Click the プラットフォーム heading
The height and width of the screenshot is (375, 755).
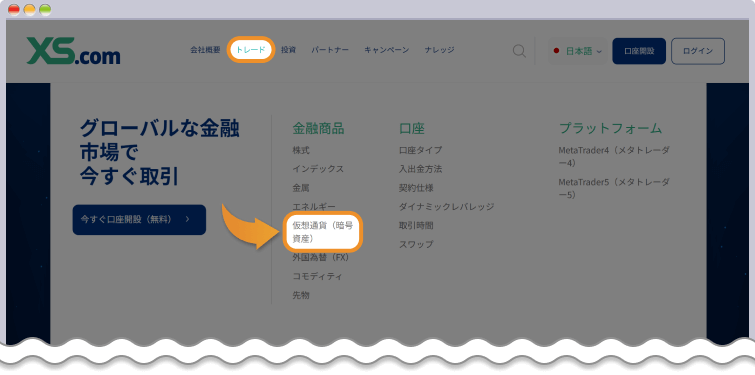click(611, 129)
